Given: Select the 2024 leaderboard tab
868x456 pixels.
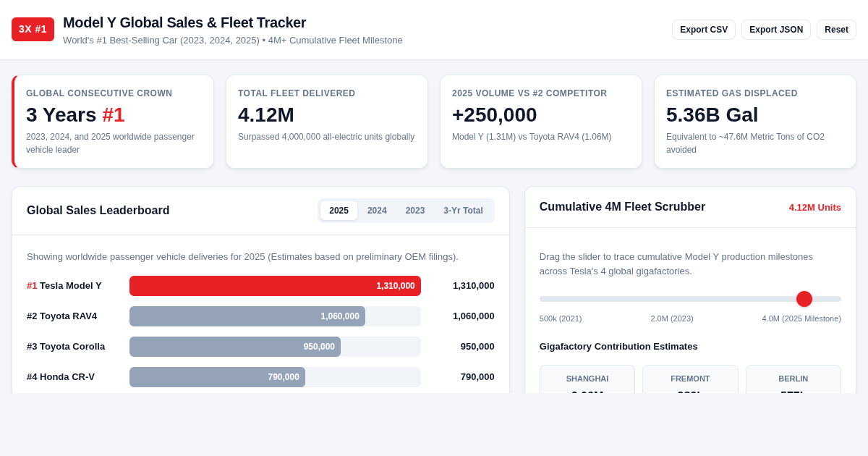Looking at the screenshot, I should [x=377, y=211].
